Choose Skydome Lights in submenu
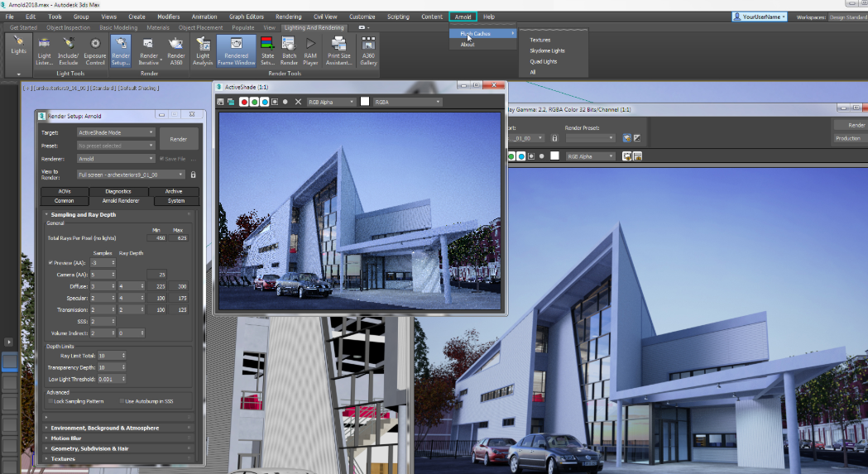This screenshot has width=868, height=474. tap(548, 51)
